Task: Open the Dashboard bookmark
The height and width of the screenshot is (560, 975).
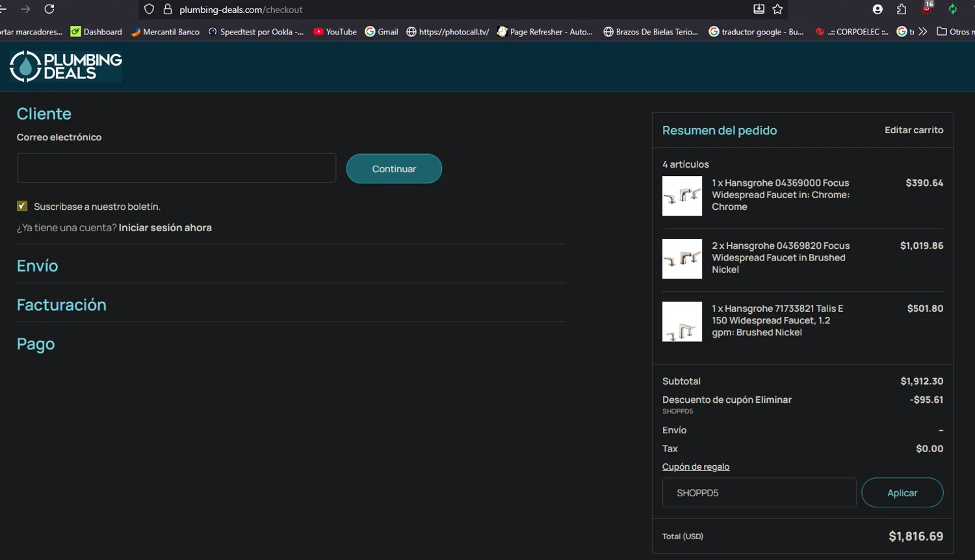Action: pyautogui.click(x=96, y=31)
